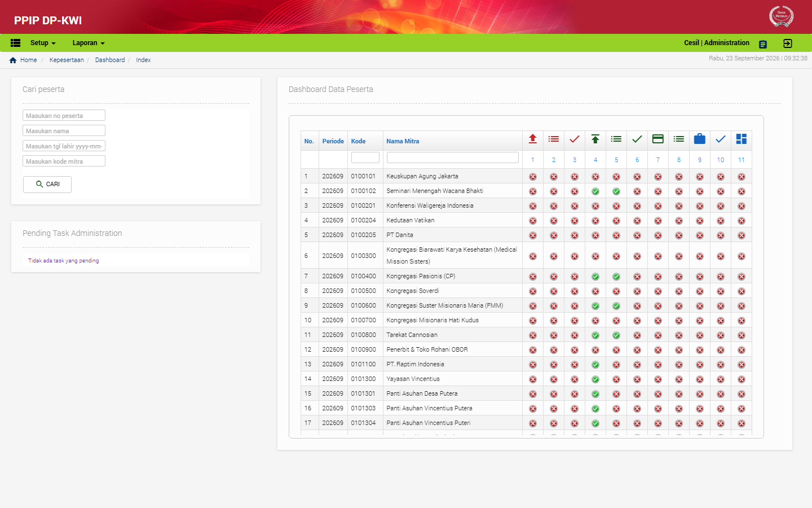812x508 pixels.
Task: Click the blue dashboard icon above column 11
Action: (x=742, y=139)
